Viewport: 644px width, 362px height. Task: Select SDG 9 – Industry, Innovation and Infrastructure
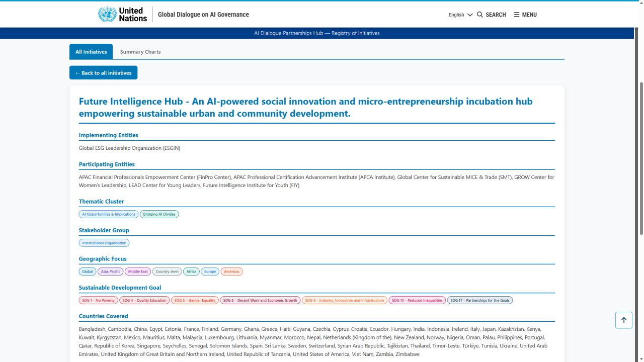[x=345, y=300]
